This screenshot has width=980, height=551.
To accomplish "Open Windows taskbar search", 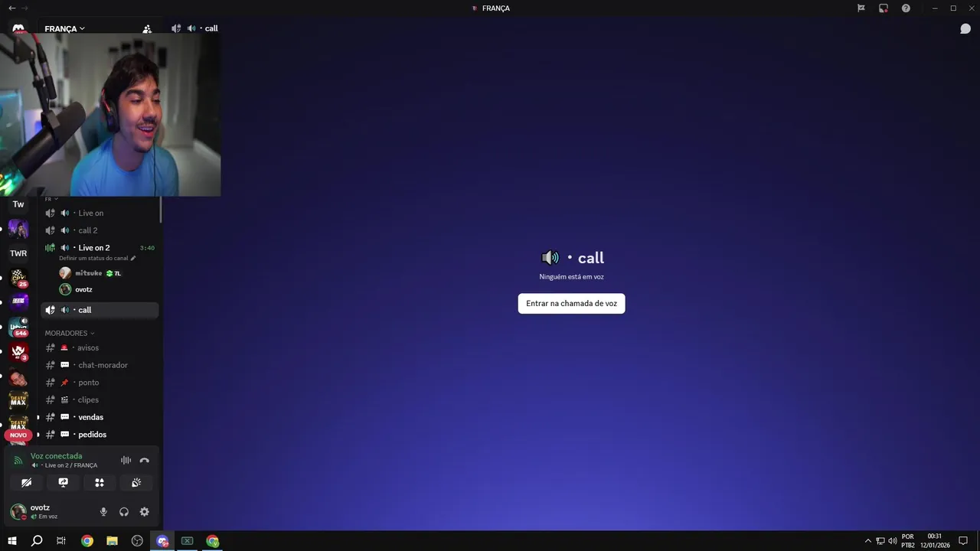I will click(37, 541).
